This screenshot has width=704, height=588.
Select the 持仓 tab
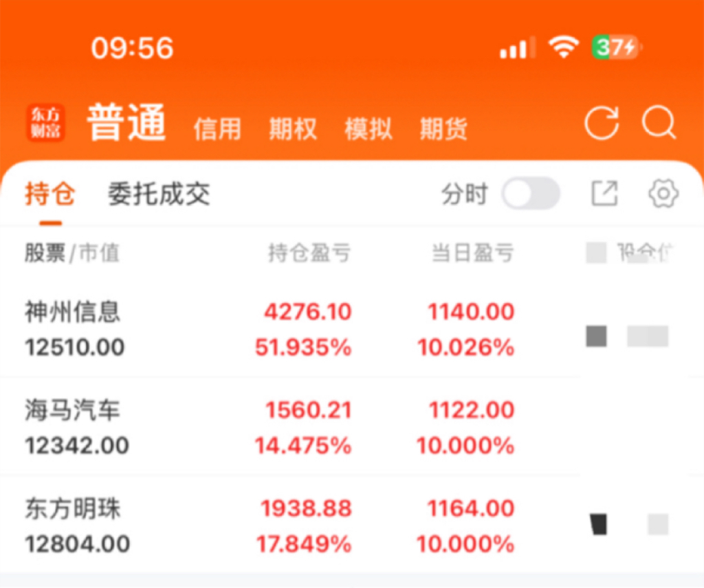[x=49, y=194]
